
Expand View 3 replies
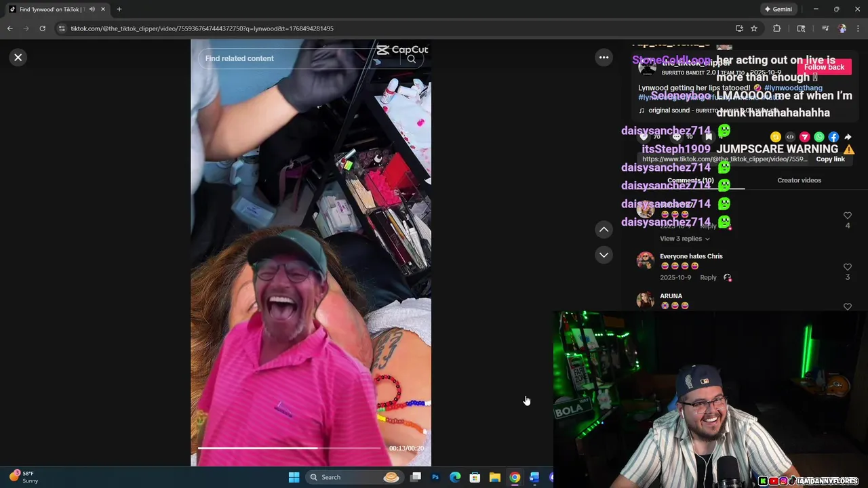point(684,239)
